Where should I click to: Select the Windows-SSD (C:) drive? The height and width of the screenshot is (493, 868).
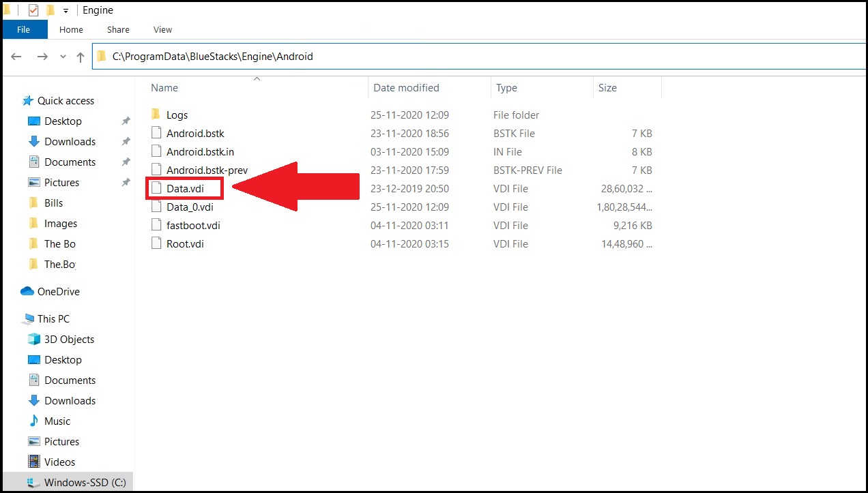tap(85, 482)
